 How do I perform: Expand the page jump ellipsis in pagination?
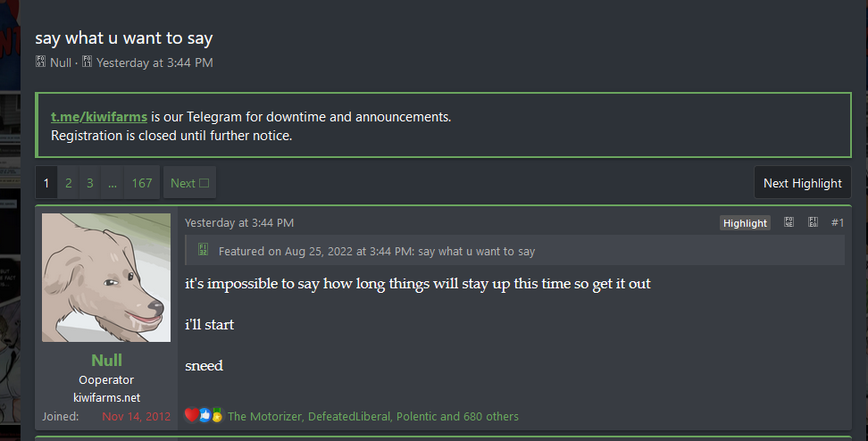pos(113,183)
